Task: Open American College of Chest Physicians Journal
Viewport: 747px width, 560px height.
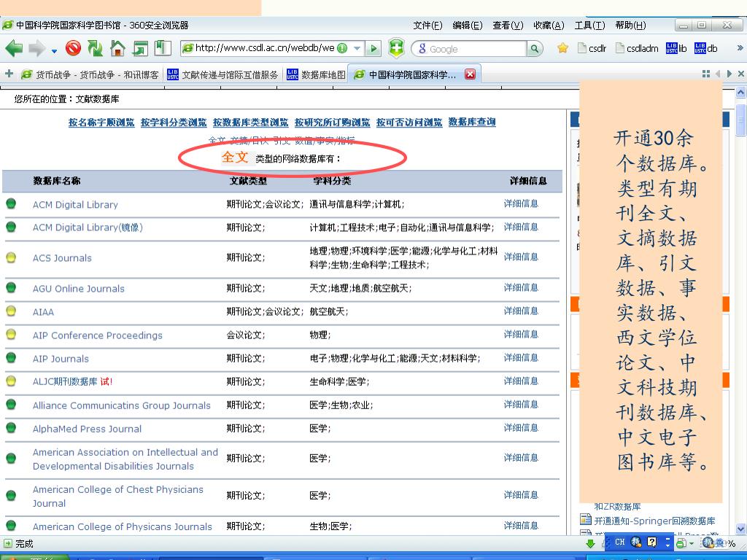Action: tap(118, 497)
